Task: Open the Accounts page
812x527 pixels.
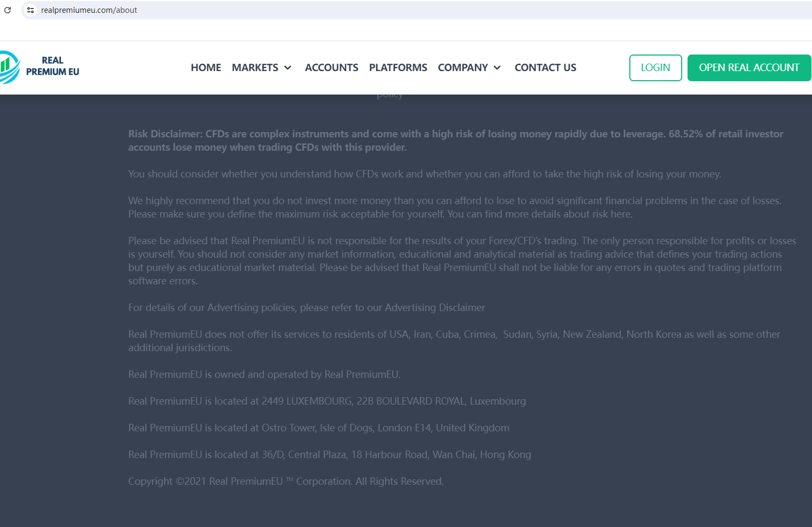Action: pyautogui.click(x=332, y=68)
